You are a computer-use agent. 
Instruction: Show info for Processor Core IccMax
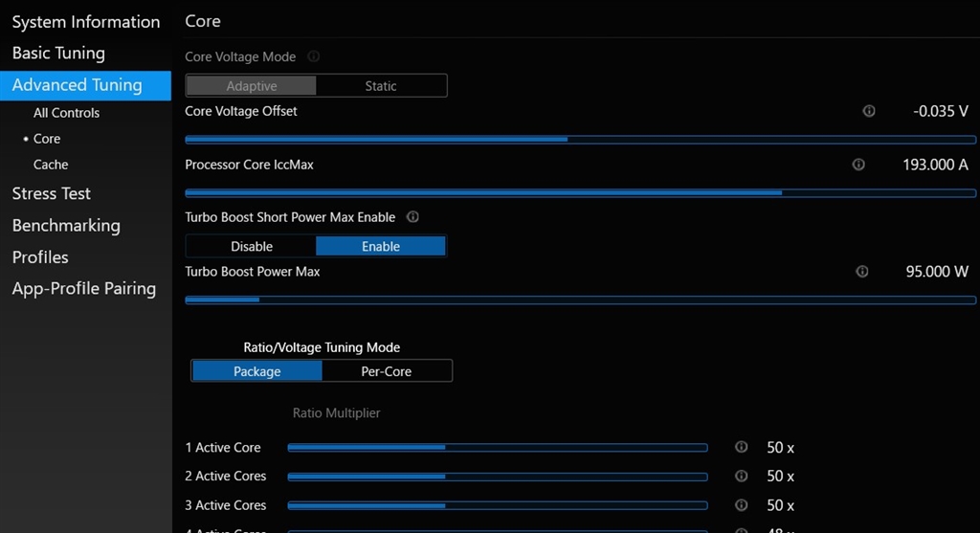(858, 164)
